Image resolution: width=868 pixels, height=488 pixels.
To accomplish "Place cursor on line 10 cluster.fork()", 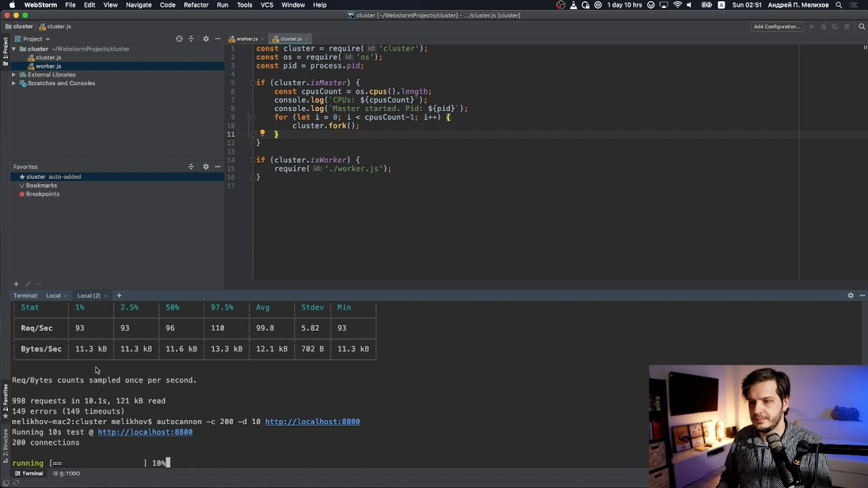I will point(325,125).
